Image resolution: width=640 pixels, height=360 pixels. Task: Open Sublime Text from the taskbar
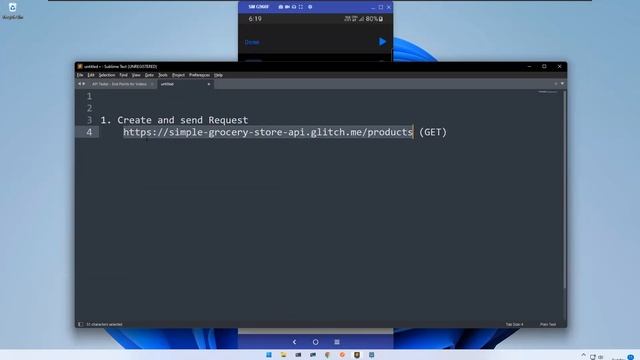tap(357, 355)
